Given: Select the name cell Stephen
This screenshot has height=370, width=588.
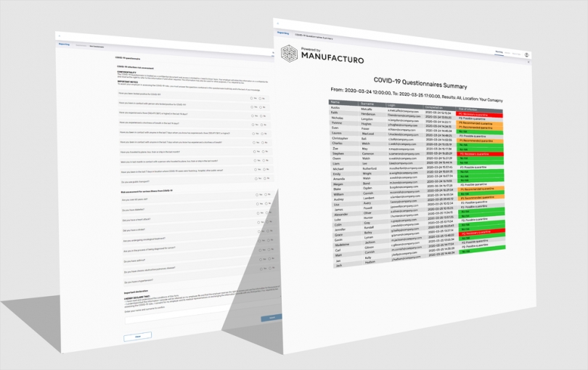Looking at the screenshot, I should [x=338, y=153].
